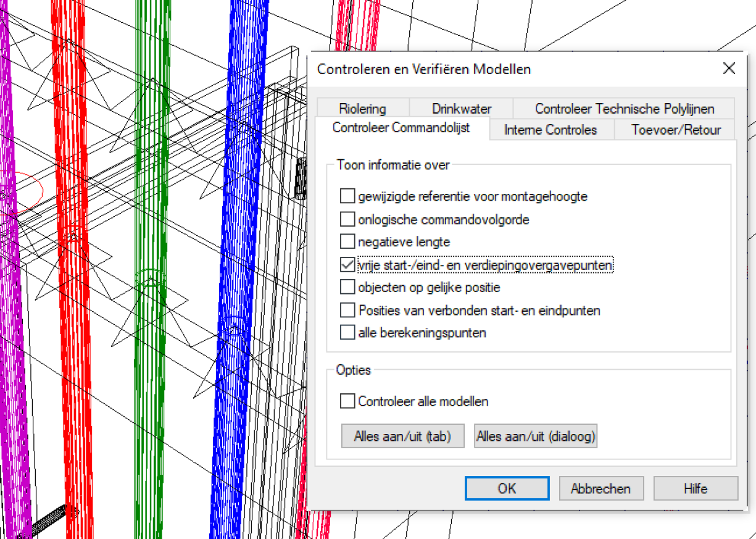Tick the negatieve lengte checkbox
This screenshot has width=756, height=539.
click(348, 242)
